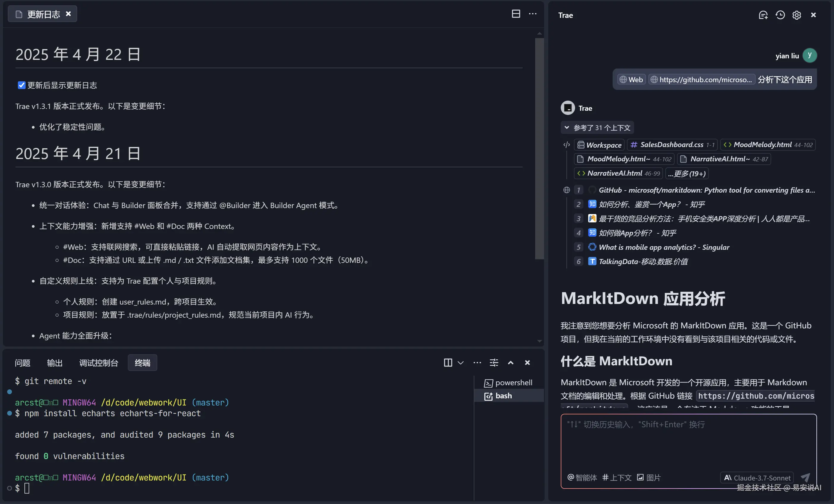
Task: Open terminal configuration sliders icon
Action: point(494,363)
